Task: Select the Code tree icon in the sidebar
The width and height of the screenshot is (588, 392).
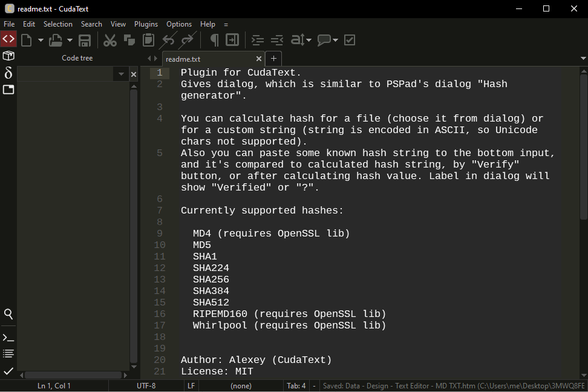Action: pyautogui.click(x=8, y=55)
